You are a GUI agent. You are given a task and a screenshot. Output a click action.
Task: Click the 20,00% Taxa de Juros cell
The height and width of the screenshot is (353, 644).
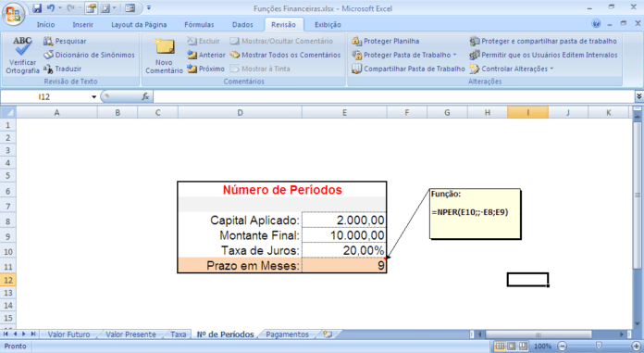click(344, 250)
